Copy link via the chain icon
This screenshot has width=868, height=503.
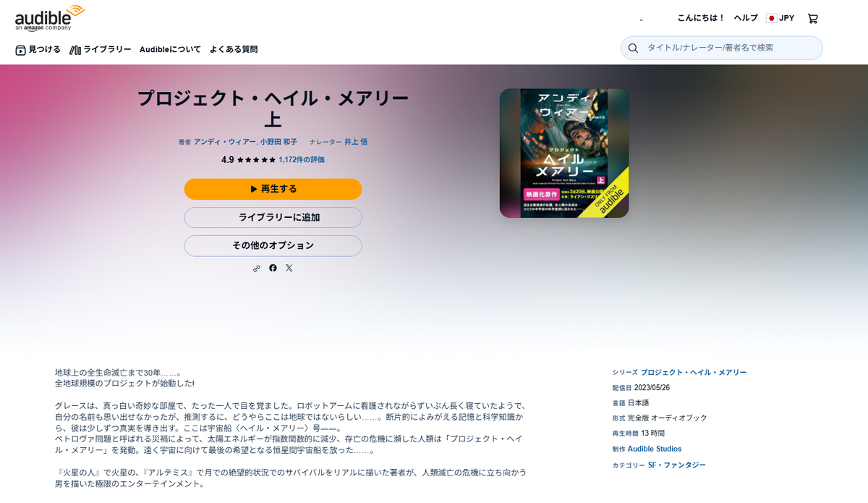[x=256, y=268]
